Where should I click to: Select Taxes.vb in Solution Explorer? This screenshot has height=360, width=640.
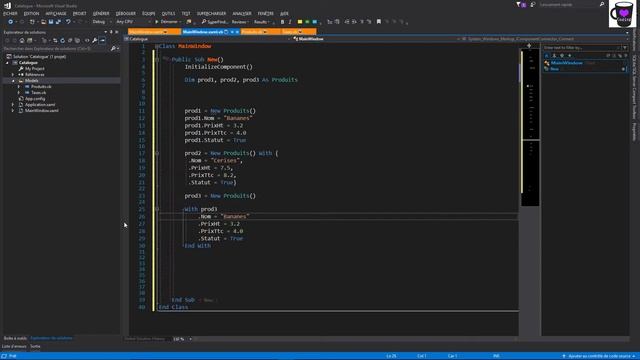38,93
